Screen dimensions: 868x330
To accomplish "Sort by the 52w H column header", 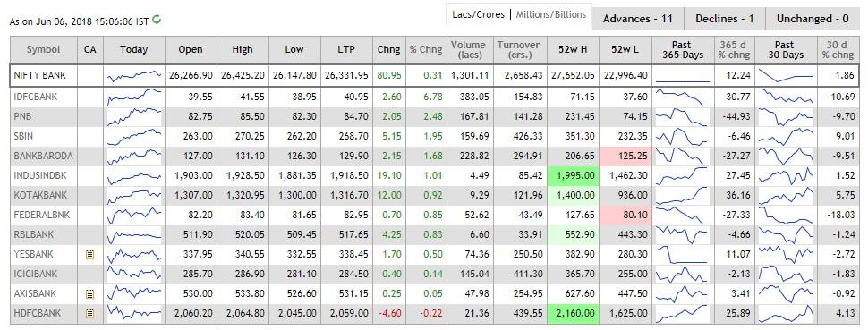I will (573, 49).
